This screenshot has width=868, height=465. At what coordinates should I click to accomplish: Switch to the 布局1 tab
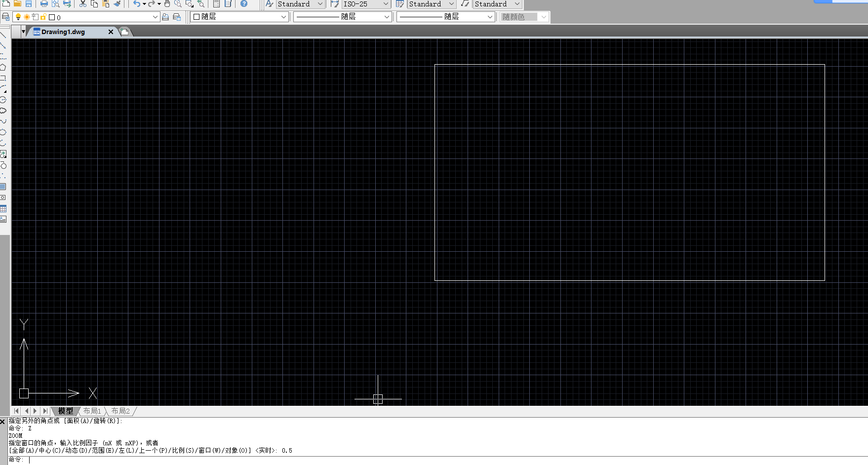coord(92,411)
